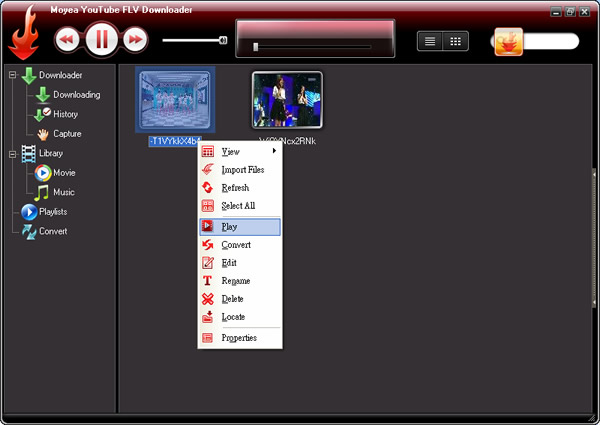Click the Rename T letter icon
The width and height of the screenshot is (600, 425).
[x=207, y=280]
